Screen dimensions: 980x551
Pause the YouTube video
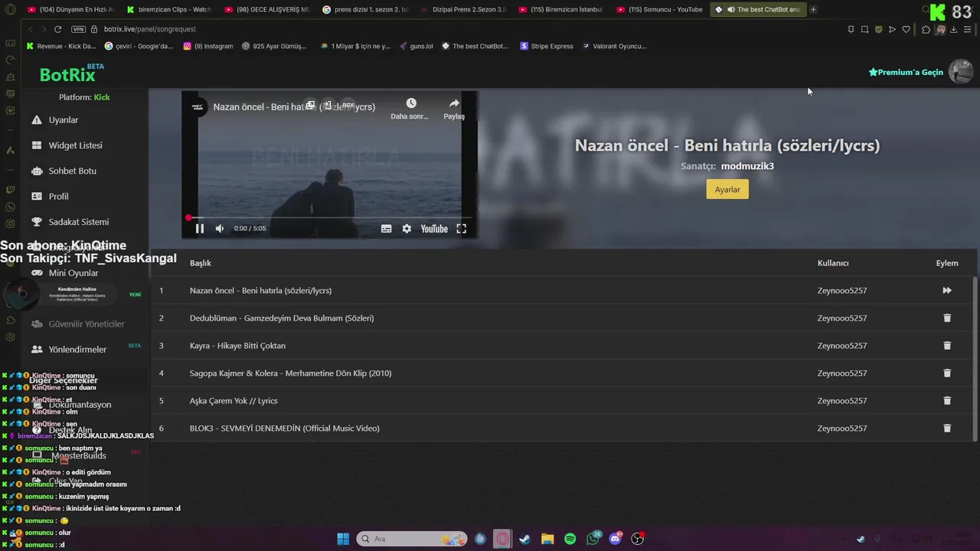coord(199,228)
